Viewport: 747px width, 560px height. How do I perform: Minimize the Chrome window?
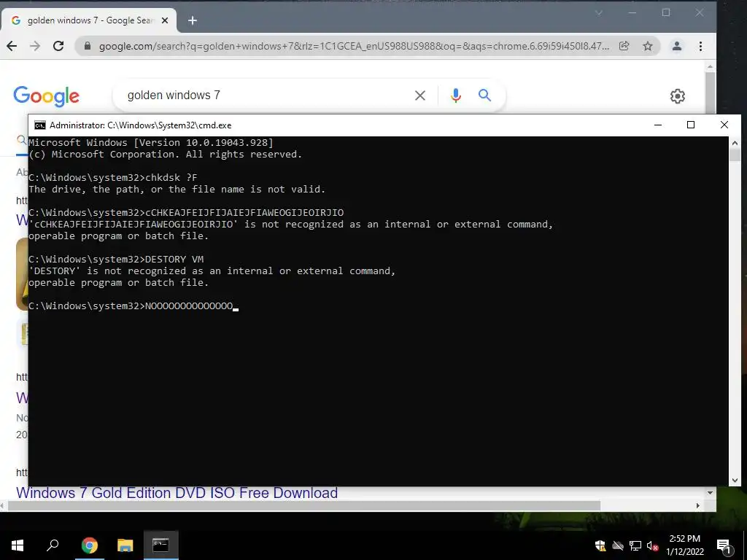[x=632, y=13]
